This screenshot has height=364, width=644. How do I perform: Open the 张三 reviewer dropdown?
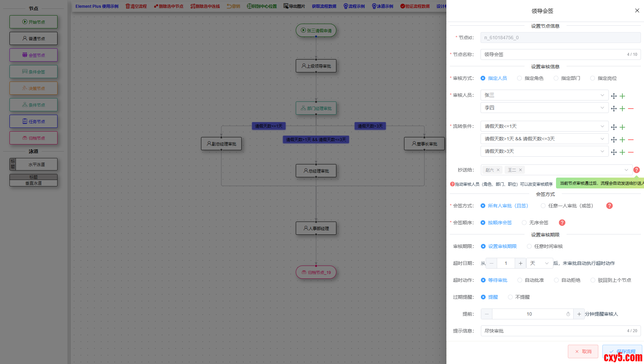(x=544, y=95)
